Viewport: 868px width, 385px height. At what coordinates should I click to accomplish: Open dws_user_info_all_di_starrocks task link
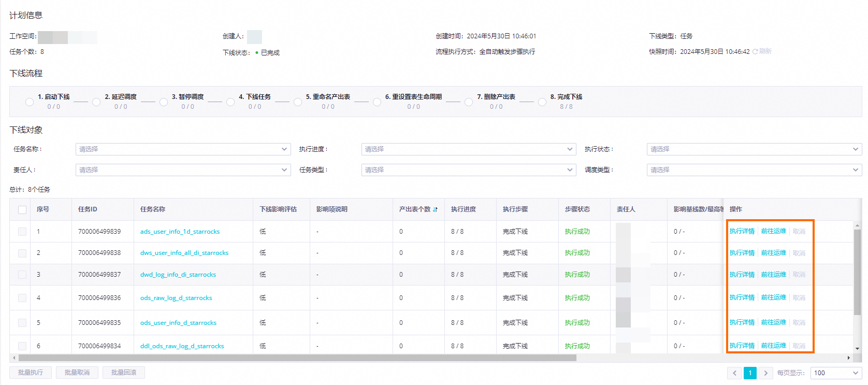[x=184, y=253]
